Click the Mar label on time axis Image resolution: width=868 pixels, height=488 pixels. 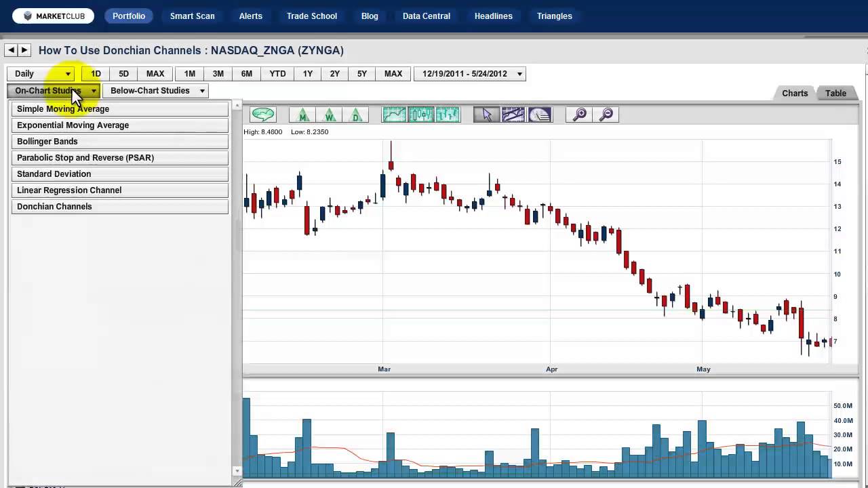pos(384,369)
